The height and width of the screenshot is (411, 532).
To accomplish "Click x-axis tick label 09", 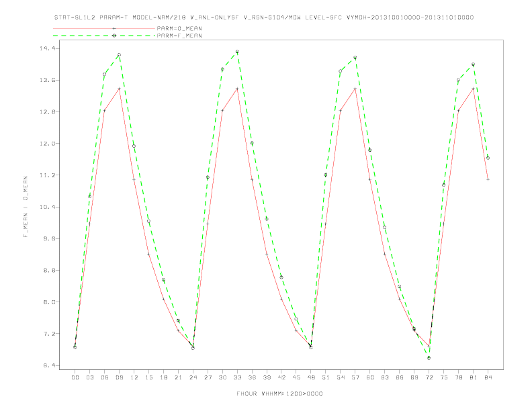I will point(119,377).
